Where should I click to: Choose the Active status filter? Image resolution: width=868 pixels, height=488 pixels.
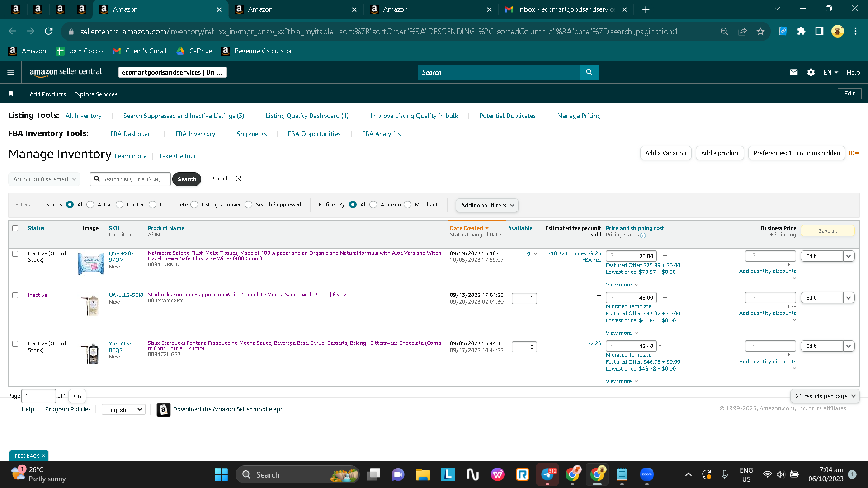(x=90, y=205)
